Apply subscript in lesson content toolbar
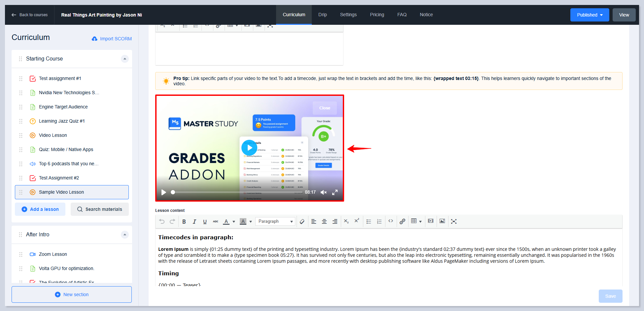This screenshot has width=644, height=311. pyautogui.click(x=346, y=221)
